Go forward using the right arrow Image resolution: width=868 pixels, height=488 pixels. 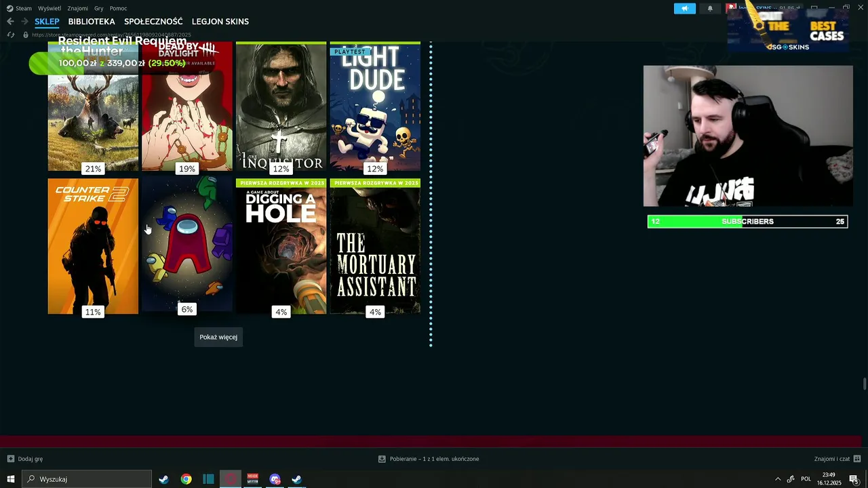pos(24,22)
